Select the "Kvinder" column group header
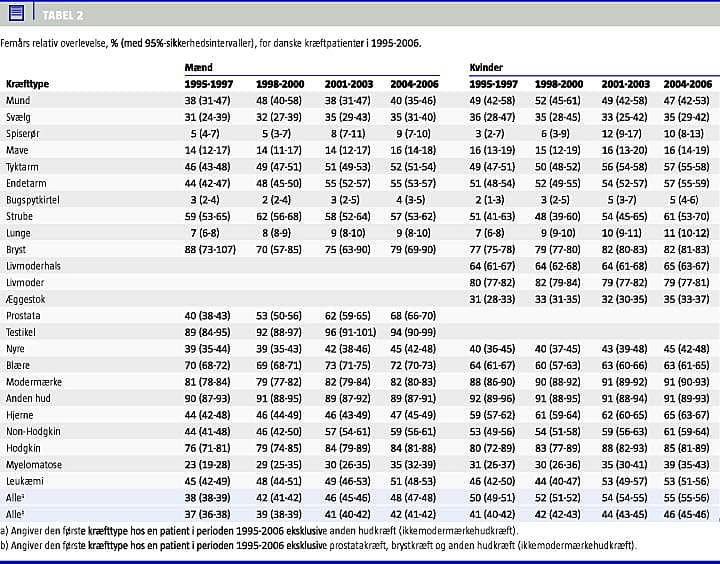Image resolution: width=720 pixels, height=564 pixels. [x=487, y=68]
